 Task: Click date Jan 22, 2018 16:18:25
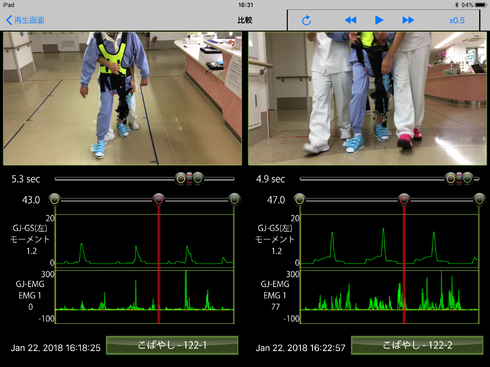pyautogui.click(x=55, y=348)
